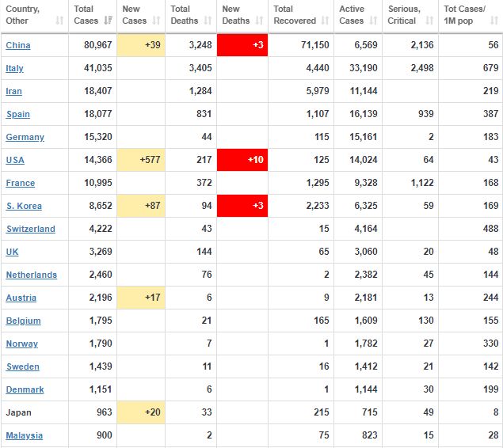503x448 pixels.
Task: Sort by Total Cases column arrows
Action: [108, 21]
